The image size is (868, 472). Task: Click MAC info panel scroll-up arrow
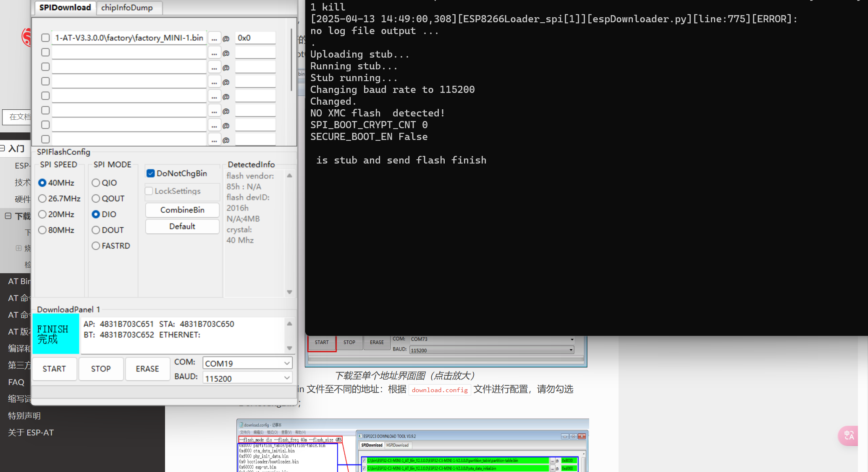point(289,324)
